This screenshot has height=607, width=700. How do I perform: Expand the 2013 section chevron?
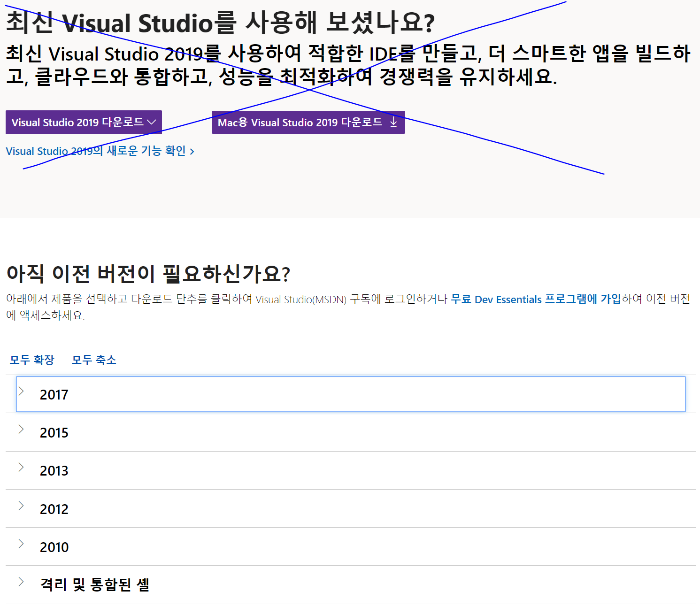pos(21,467)
